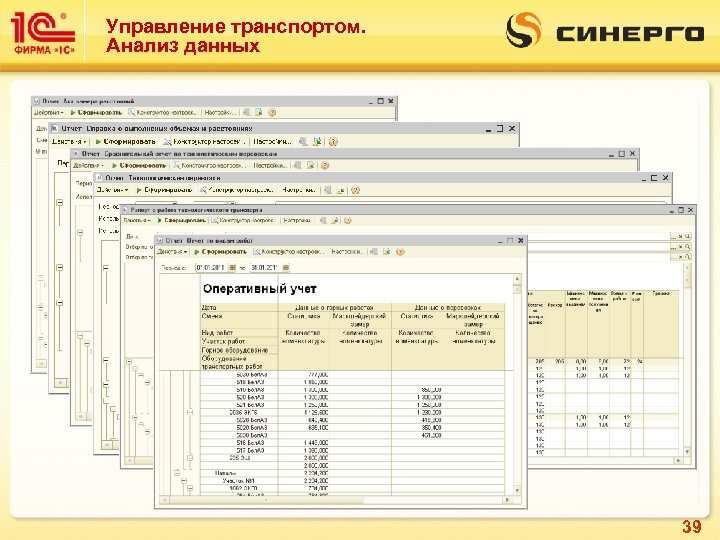
Task: Click Сформировать in backmost report window
Action: pyautogui.click(x=96, y=112)
